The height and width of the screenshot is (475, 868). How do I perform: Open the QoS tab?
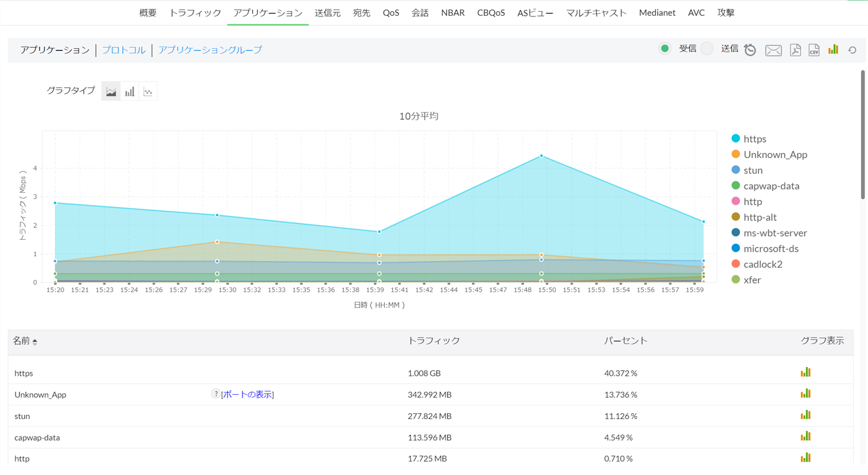coord(390,12)
